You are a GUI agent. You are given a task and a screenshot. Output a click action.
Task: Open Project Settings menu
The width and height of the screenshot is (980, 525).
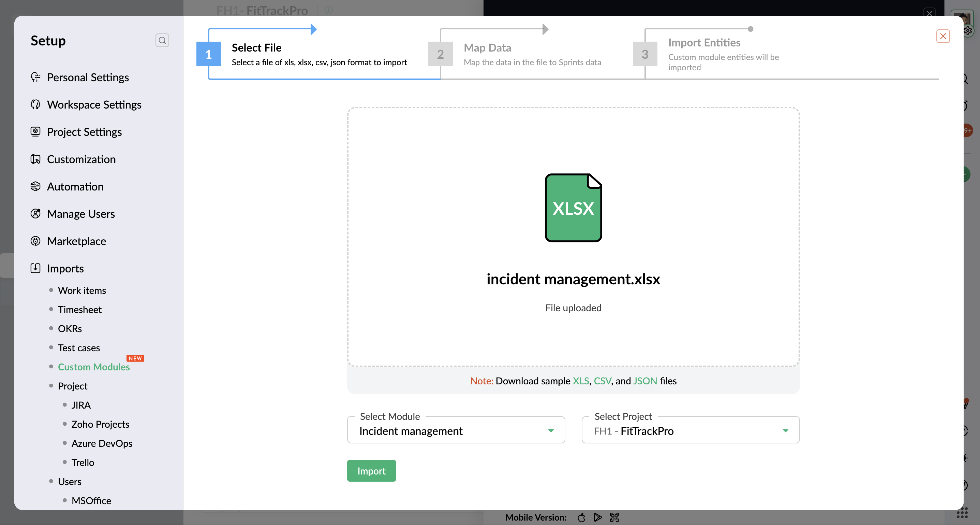point(84,132)
